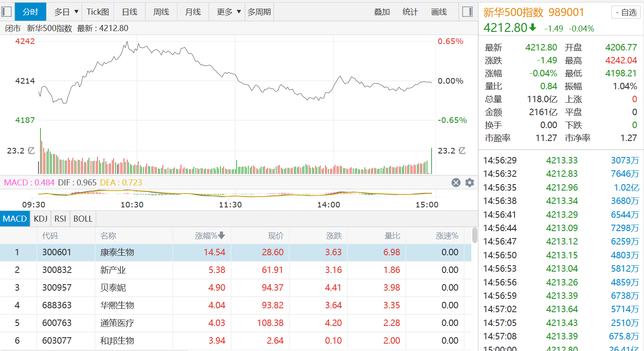Select the 新产业 stock row

pos(235,270)
